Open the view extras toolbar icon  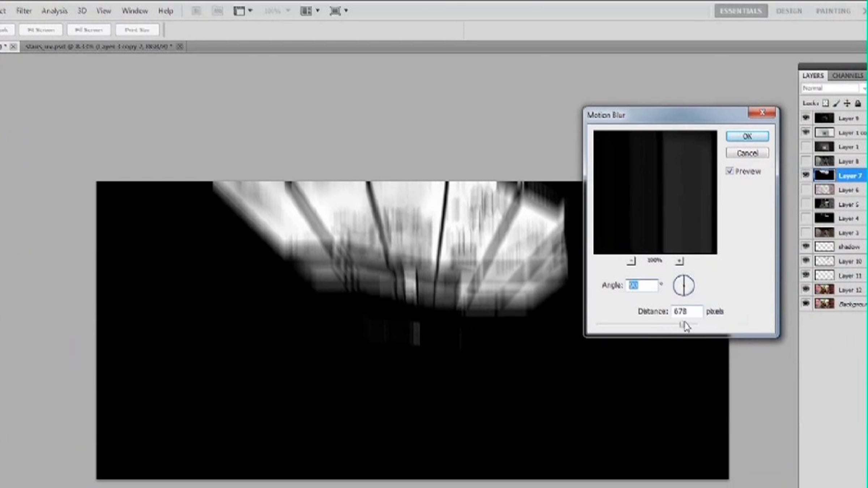pos(242,11)
